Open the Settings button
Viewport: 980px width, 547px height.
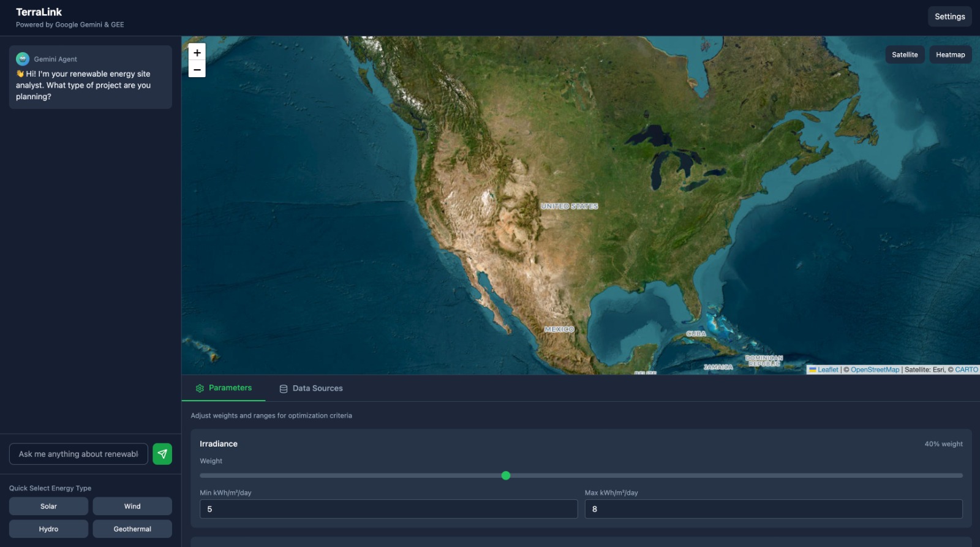pyautogui.click(x=949, y=17)
